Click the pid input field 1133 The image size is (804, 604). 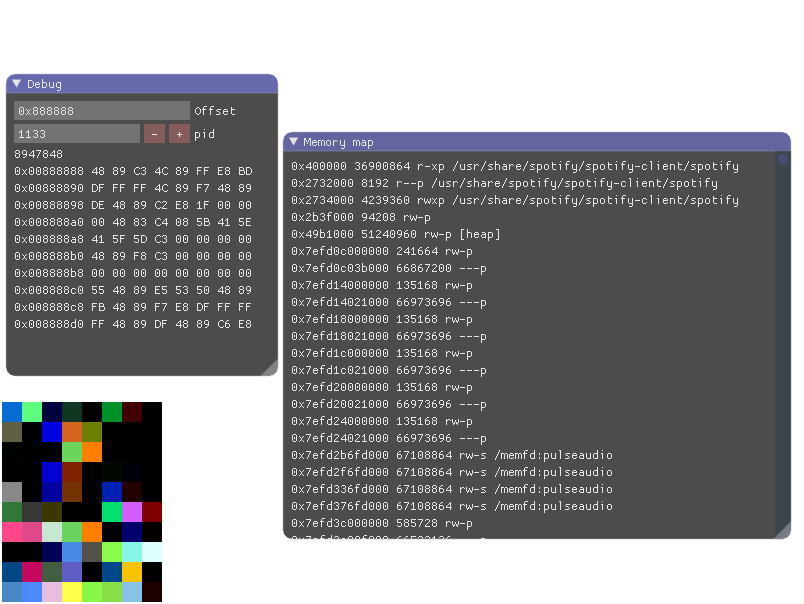pos(76,134)
